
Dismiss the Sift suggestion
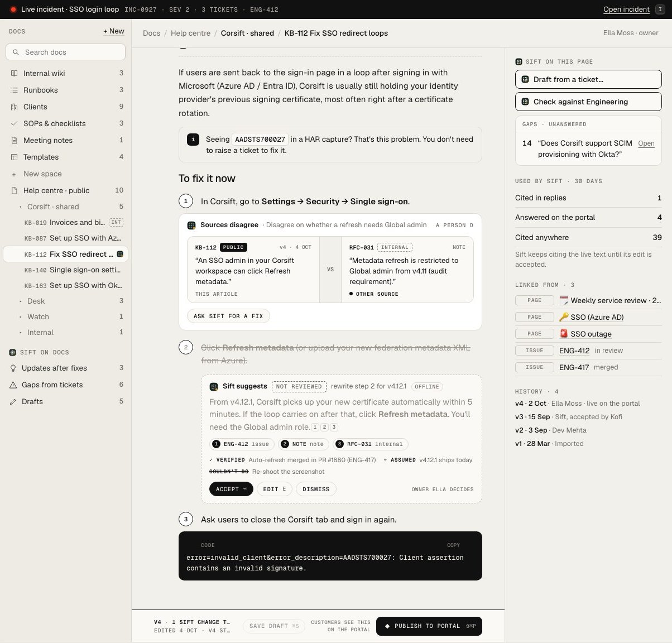[x=316, y=489]
